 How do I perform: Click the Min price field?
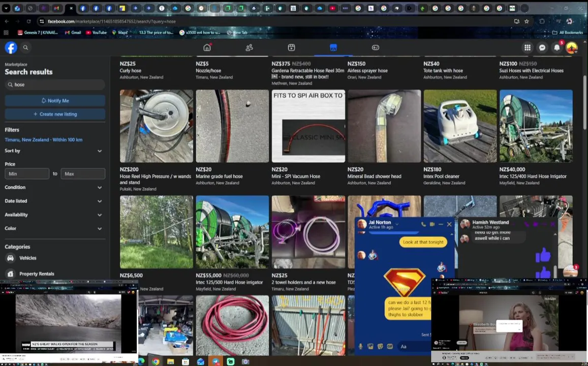27,174
